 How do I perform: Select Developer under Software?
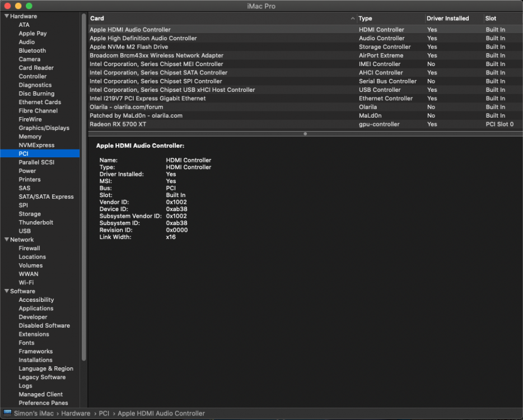[x=33, y=318]
